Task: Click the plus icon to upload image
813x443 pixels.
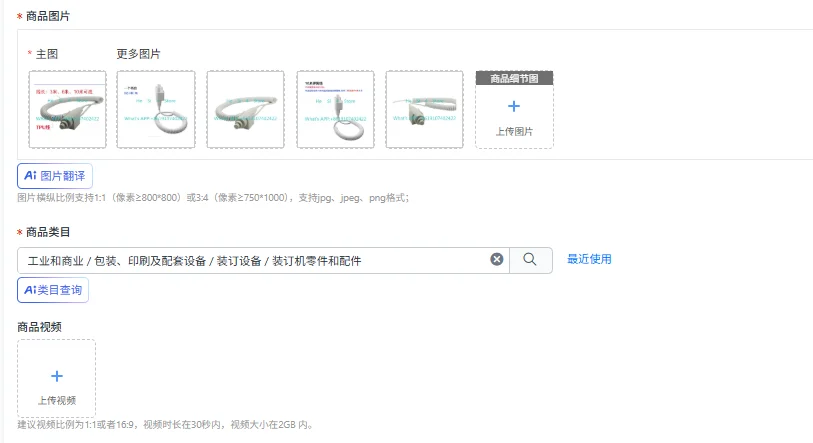Action: tap(514, 106)
